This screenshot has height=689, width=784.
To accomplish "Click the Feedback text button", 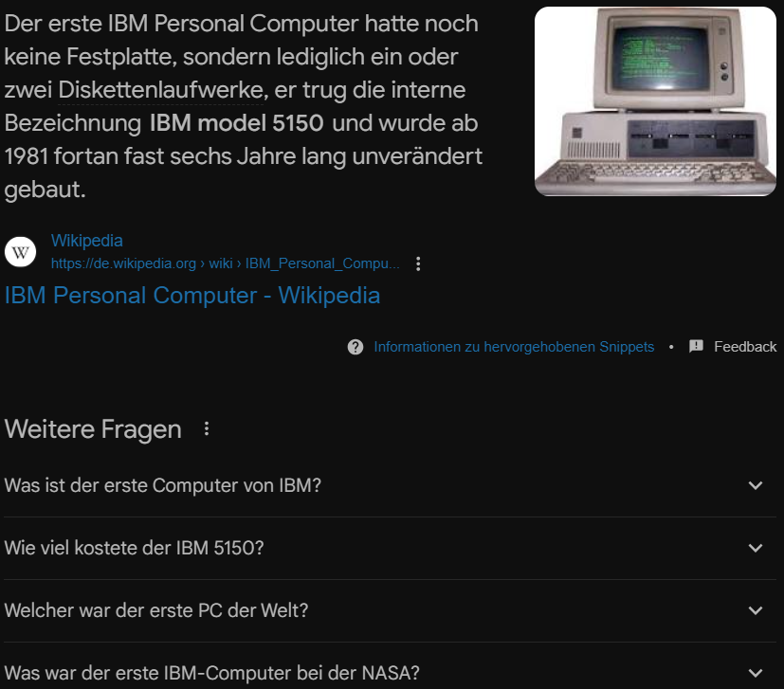I will [745, 347].
